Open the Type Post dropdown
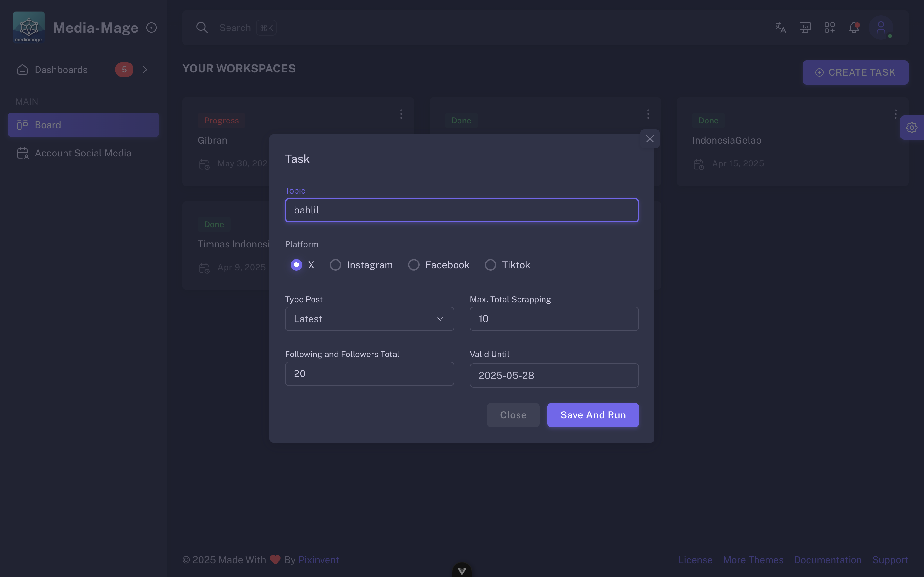924x577 pixels. tap(369, 319)
